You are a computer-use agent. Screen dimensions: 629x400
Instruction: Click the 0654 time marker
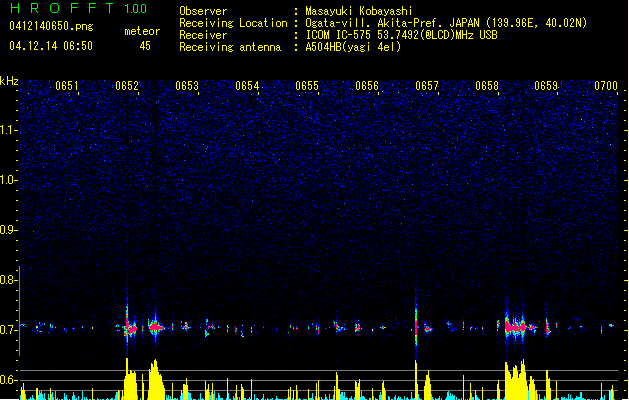click(247, 86)
